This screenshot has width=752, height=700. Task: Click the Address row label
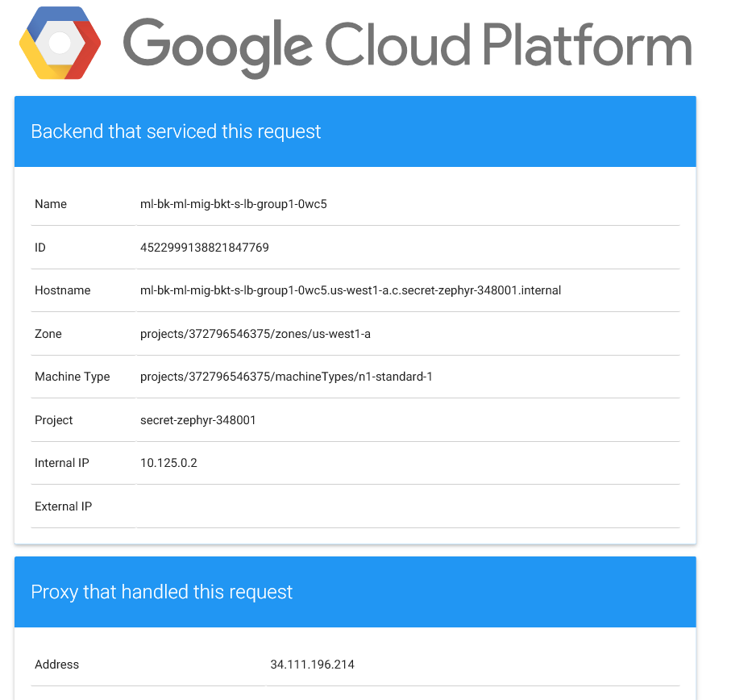click(57, 665)
